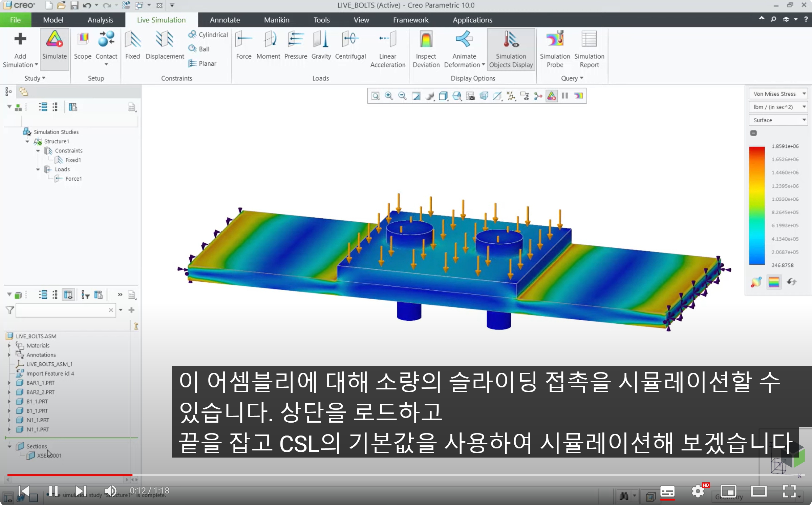
Task: Apply a Centrifugal load
Action: click(350, 46)
